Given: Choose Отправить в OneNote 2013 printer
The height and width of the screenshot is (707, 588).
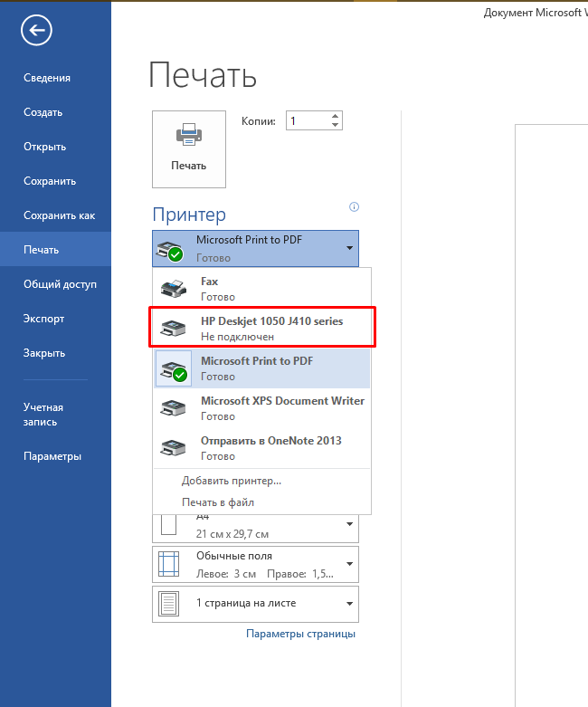Looking at the screenshot, I should pyautogui.click(x=262, y=448).
